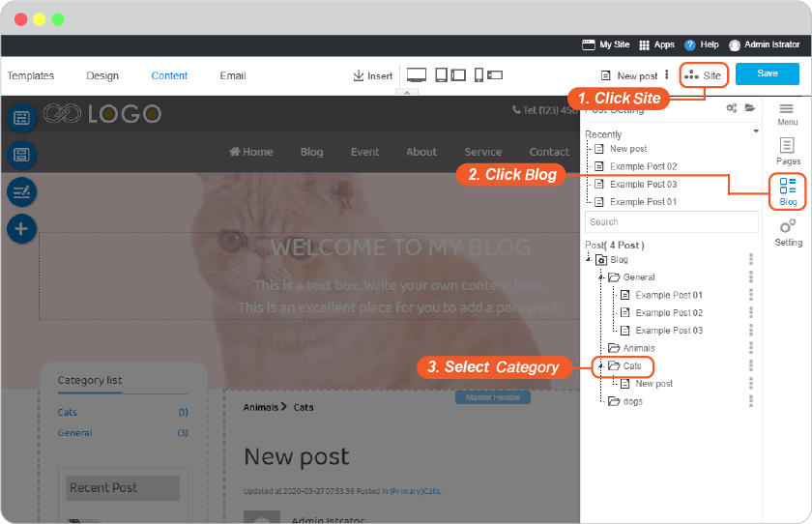The height and width of the screenshot is (524, 812).
Task: Select mobile portrait preview icon
Action: [x=479, y=75]
